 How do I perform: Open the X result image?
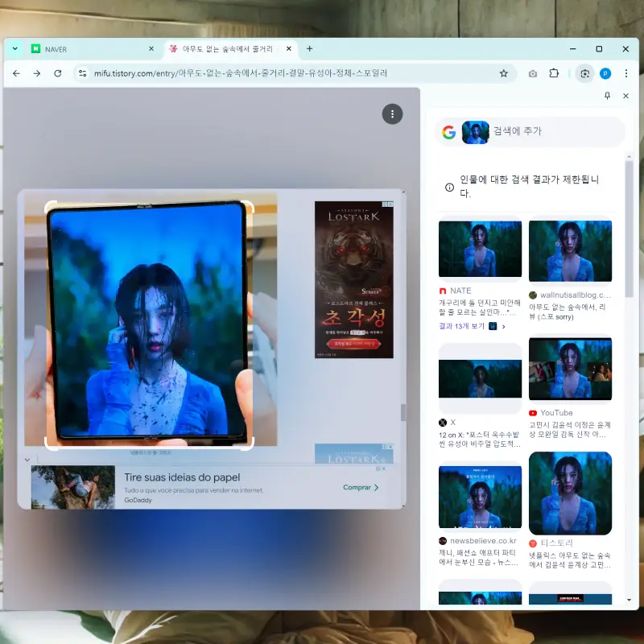(x=480, y=378)
